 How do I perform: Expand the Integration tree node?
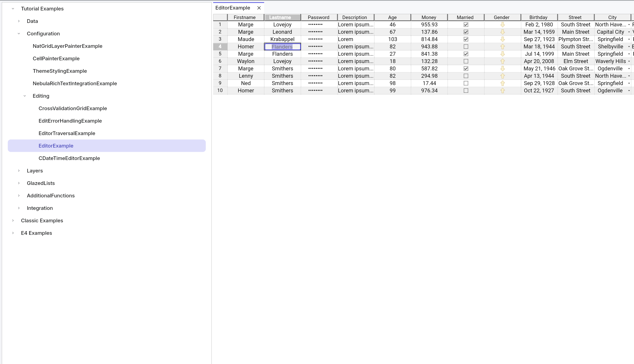point(19,208)
